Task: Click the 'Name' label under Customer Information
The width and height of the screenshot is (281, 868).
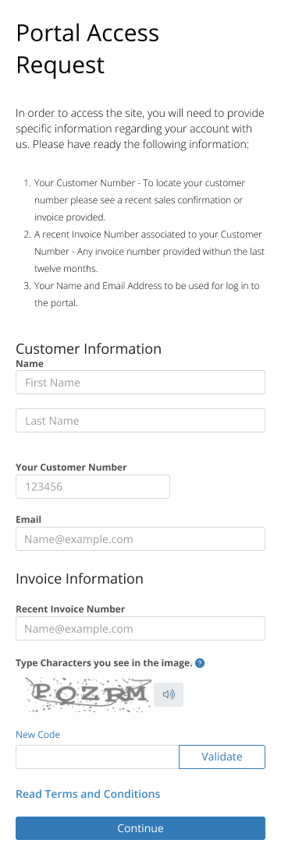Action: (30, 364)
